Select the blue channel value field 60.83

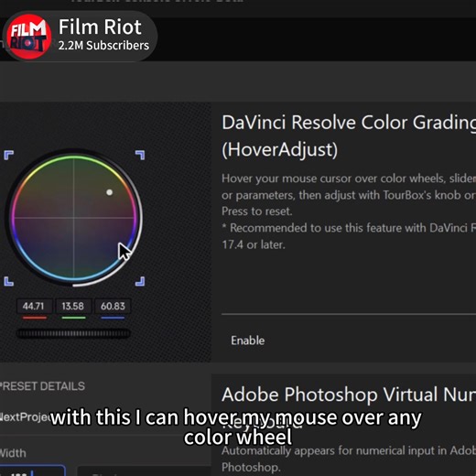coord(113,306)
